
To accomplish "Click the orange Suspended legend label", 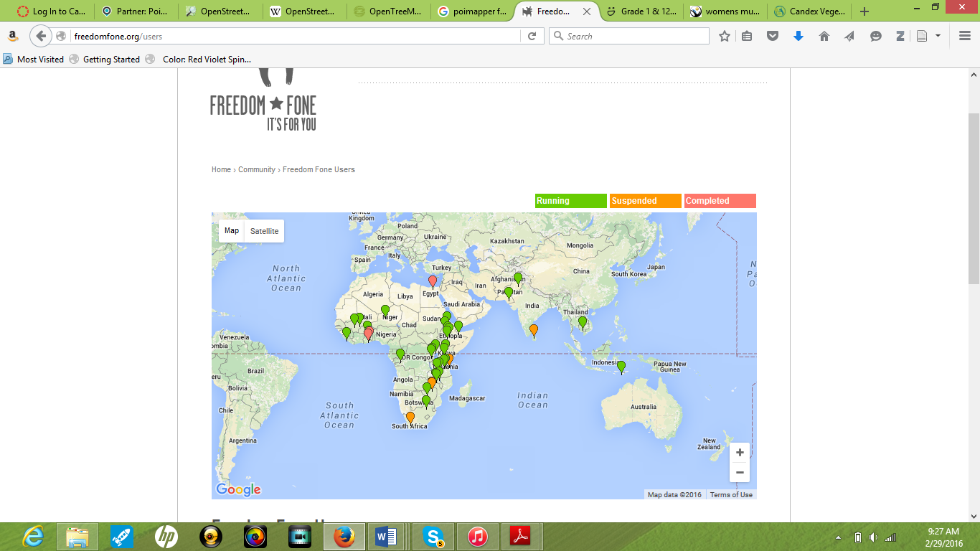I will 646,201.
